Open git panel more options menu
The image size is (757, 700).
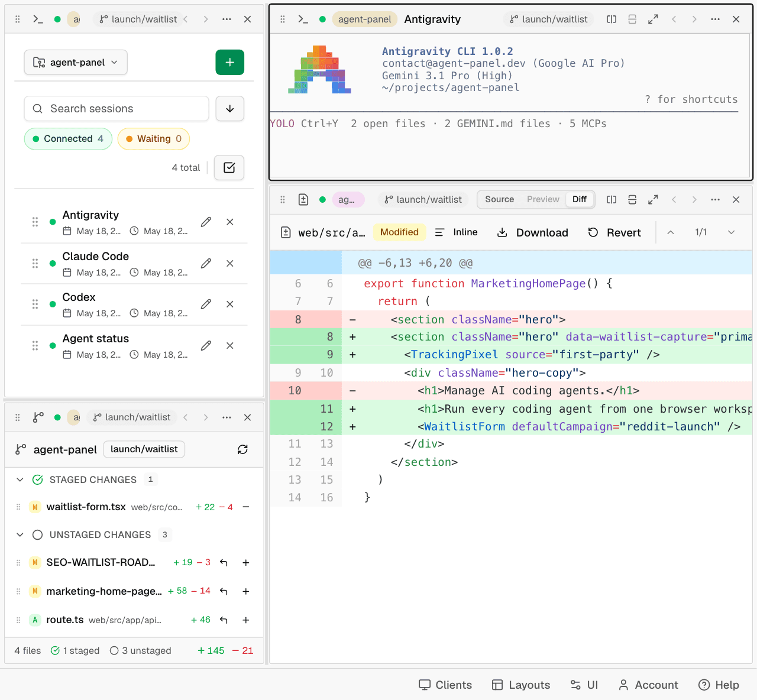[227, 417]
